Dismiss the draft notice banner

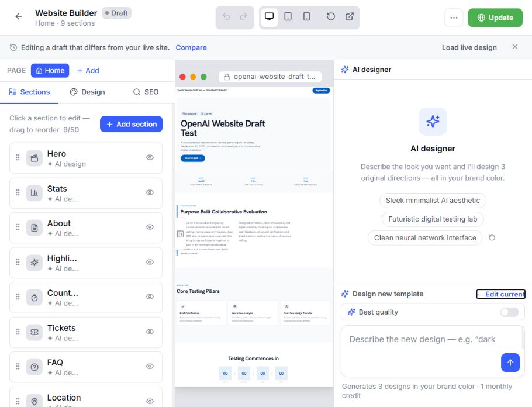(514, 47)
